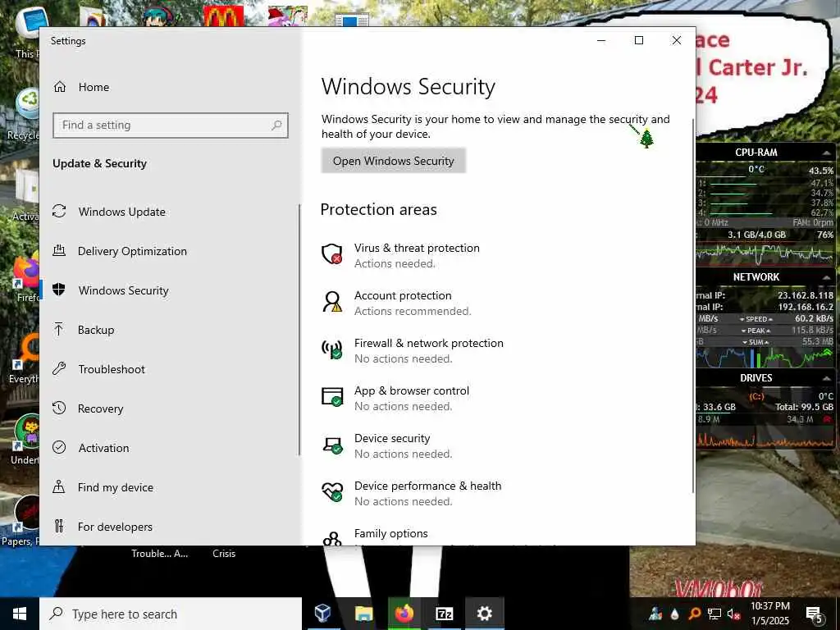Image resolution: width=840 pixels, height=630 pixels.
Task: Open the VirtualBox cube taskbar icon
Action: point(323,614)
